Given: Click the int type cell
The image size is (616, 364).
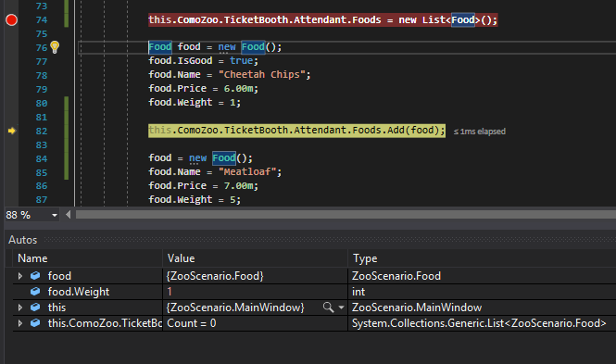Looking at the screenshot, I should coord(482,292).
